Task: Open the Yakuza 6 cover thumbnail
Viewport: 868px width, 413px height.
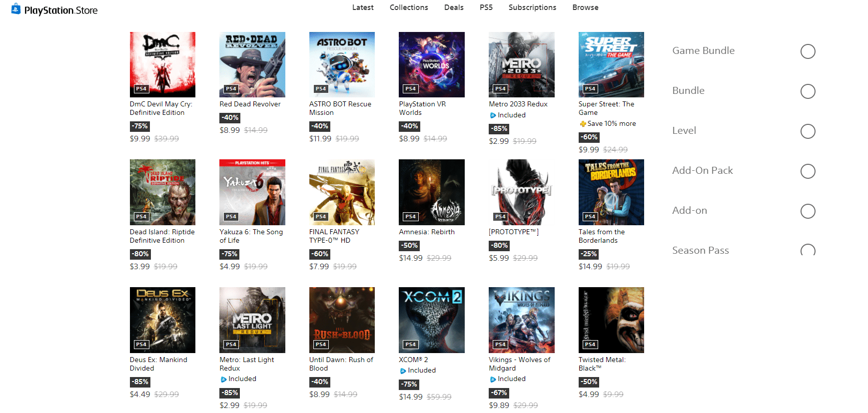Action: pos(252,192)
